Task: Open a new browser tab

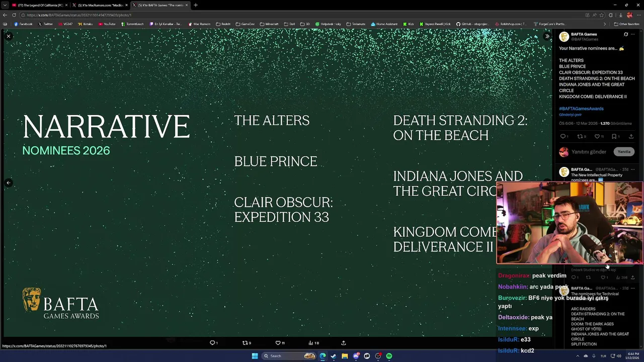Action: point(196,5)
